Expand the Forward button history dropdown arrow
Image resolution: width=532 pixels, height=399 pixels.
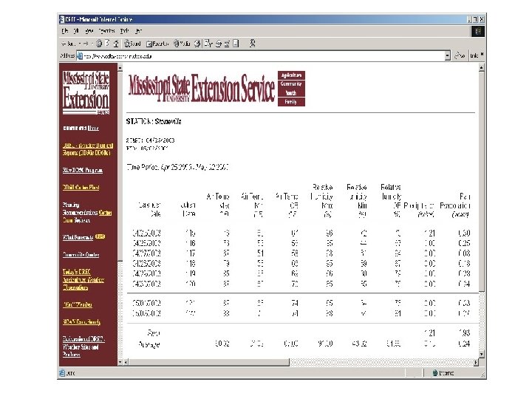point(92,44)
